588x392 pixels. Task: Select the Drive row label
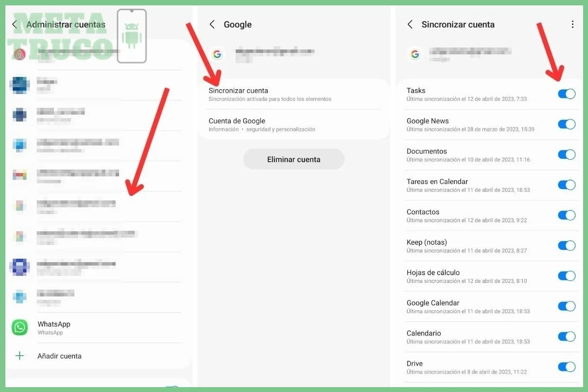(x=415, y=364)
